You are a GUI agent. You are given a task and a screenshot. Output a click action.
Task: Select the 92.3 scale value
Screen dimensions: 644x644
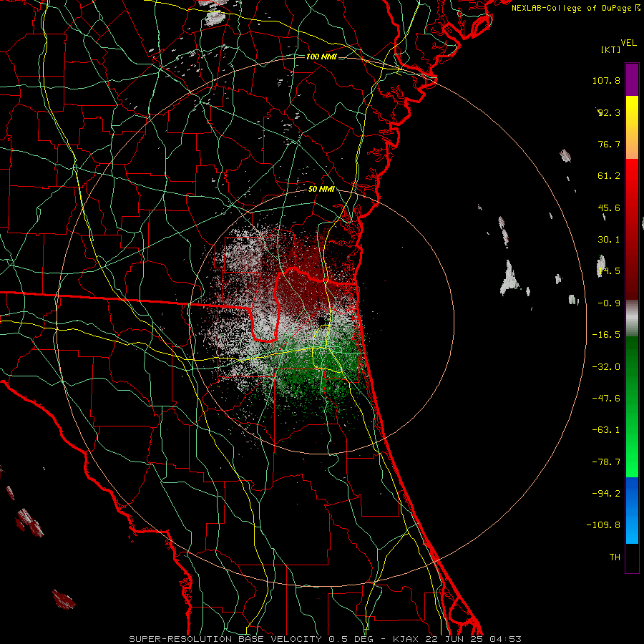pos(609,112)
